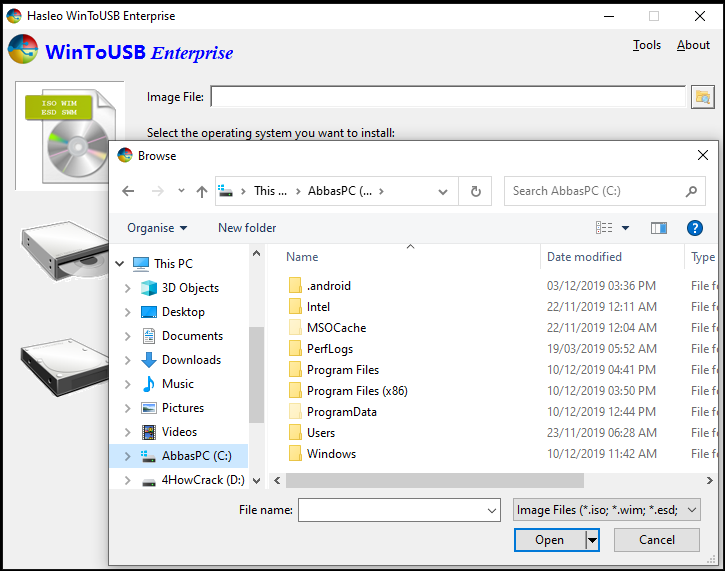The image size is (725, 571).
Task: Click the MSOCache folder icon
Action: [295, 327]
